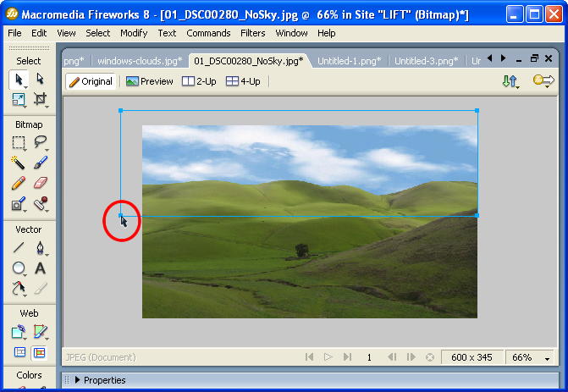Expand the Properties panel
This screenshot has height=392, width=568.
[78, 380]
